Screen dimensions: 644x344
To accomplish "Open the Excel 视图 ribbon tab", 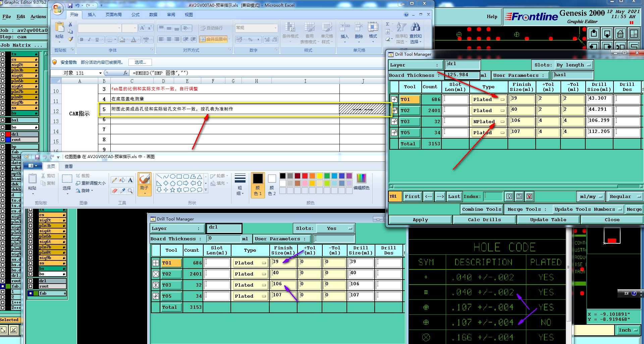I will [189, 15].
